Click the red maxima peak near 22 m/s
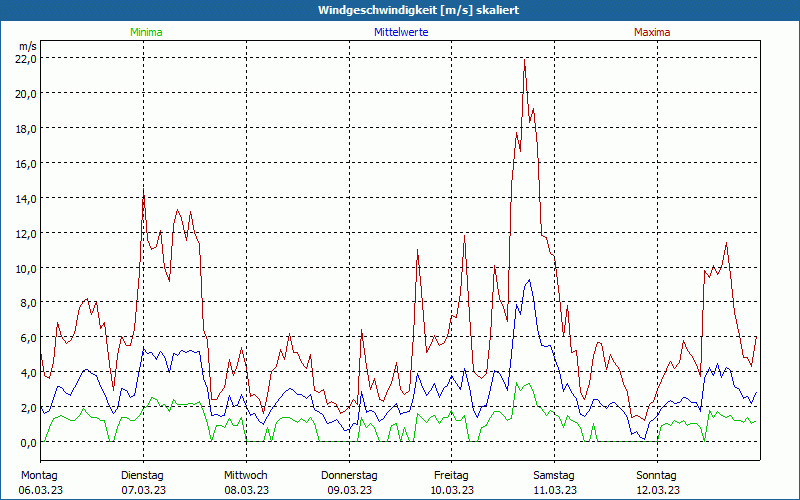This screenshot has height=500, width=800. point(524,60)
